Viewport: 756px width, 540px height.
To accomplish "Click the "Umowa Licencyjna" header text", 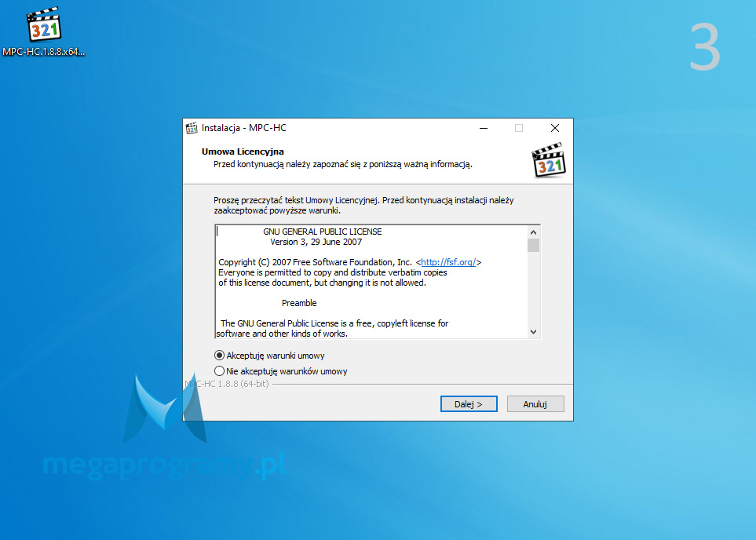I will [x=243, y=151].
